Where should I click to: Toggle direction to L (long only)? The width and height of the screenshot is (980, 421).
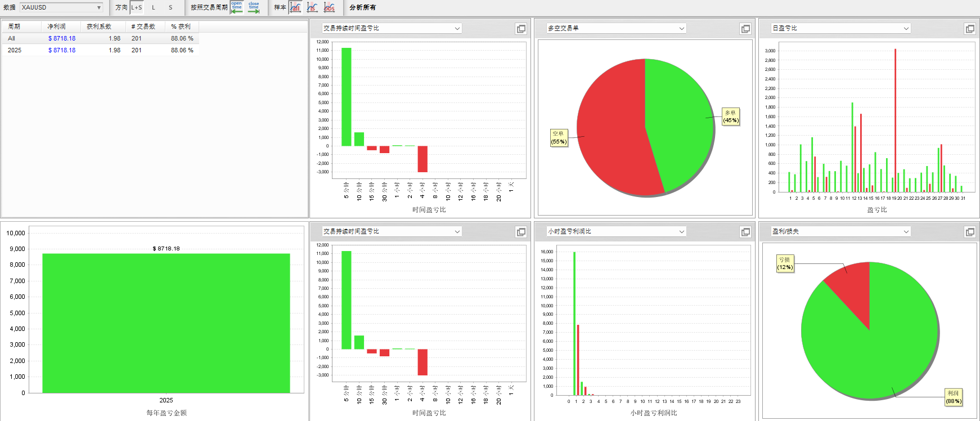click(x=154, y=7)
